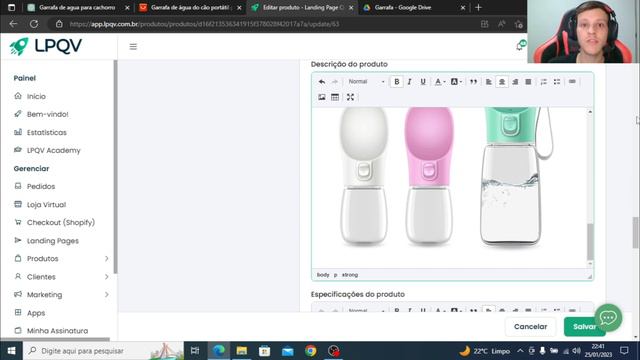The width and height of the screenshot is (640, 360).
Task: Open a new browser tab
Action: click(x=478, y=7)
